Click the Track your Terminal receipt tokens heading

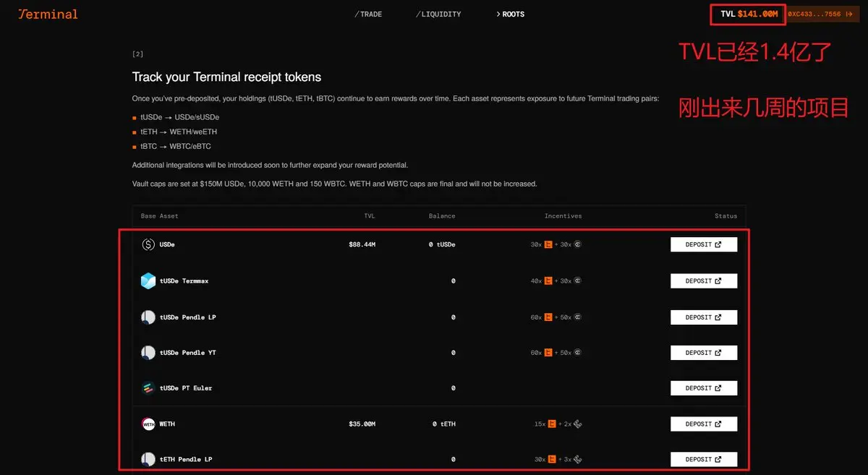point(226,77)
